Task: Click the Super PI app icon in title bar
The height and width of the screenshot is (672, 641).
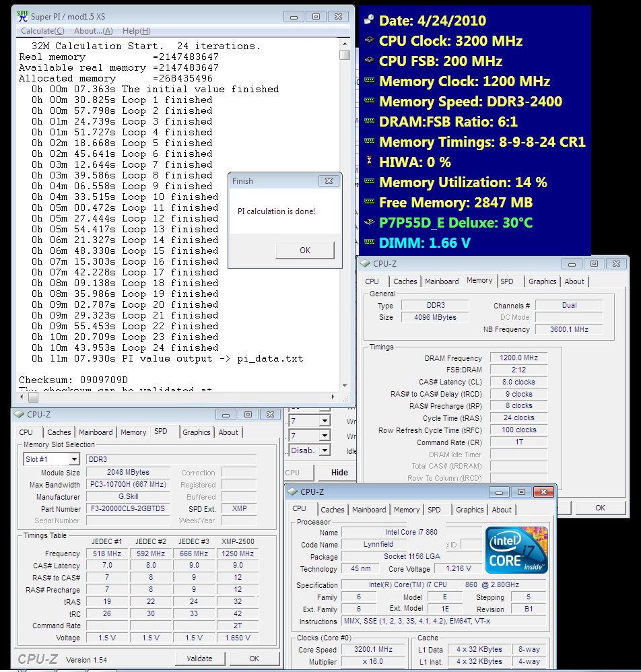Action: pyautogui.click(x=22, y=16)
